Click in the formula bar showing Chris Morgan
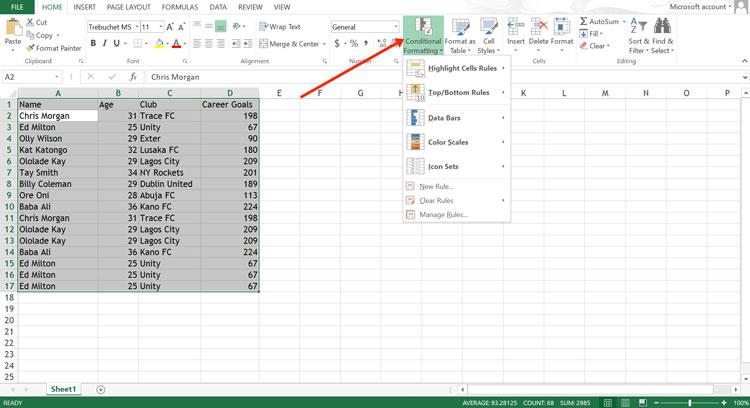The width and height of the screenshot is (750, 408). click(442, 77)
